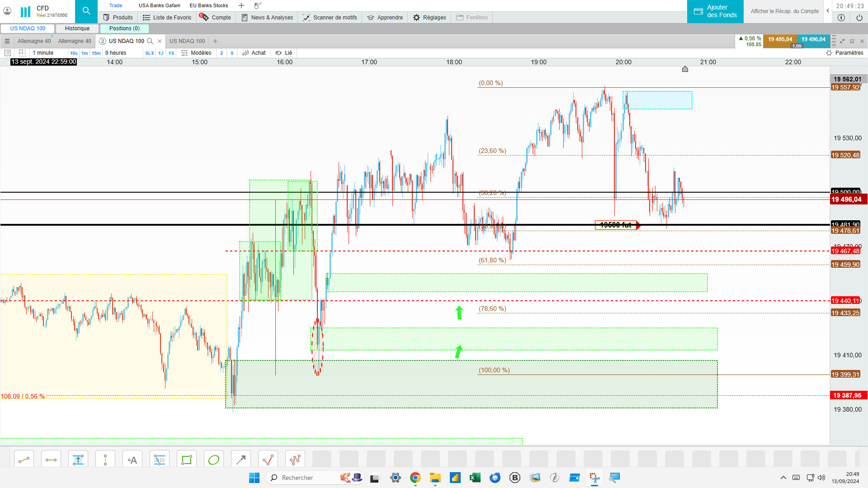Switch to the Historique tab
The width and height of the screenshot is (868, 488).
tap(77, 28)
